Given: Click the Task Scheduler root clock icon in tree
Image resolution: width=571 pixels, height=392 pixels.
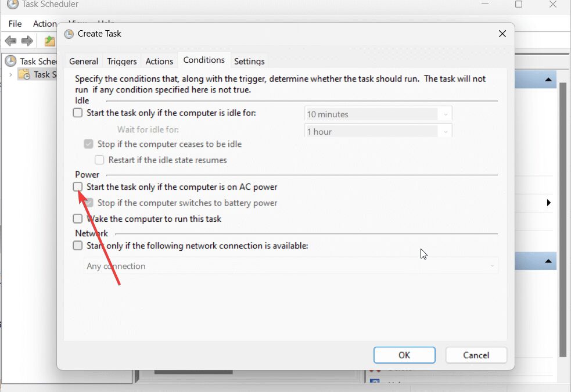Looking at the screenshot, I should 11,61.
